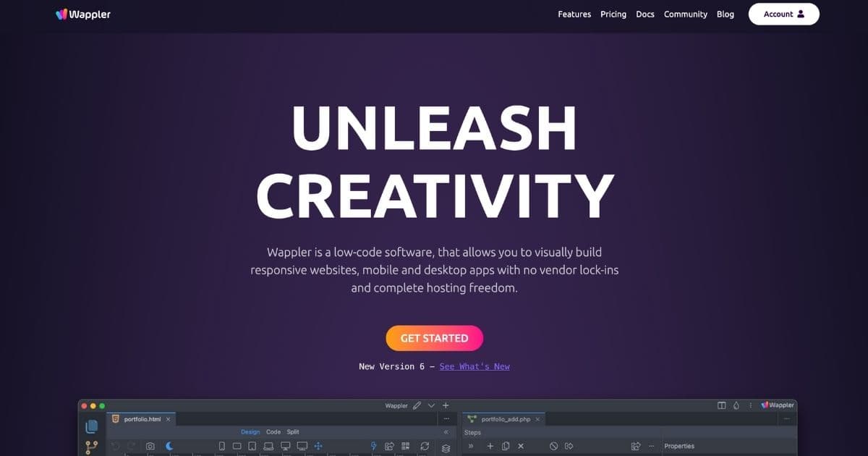Select the laptop viewport size icon

(268, 447)
